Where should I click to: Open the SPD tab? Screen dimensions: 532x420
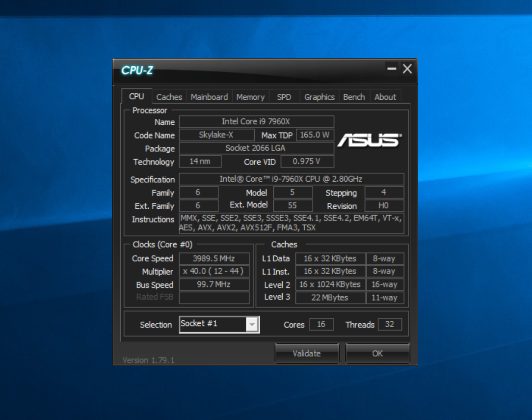(x=284, y=97)
